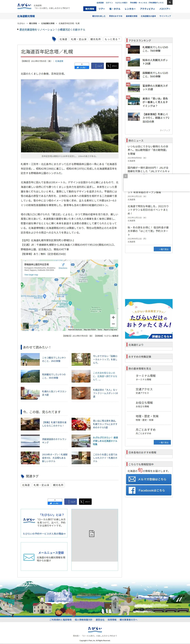
Task: Select the 観光情報 main nav tab
Action: click(x=90, y=9)
